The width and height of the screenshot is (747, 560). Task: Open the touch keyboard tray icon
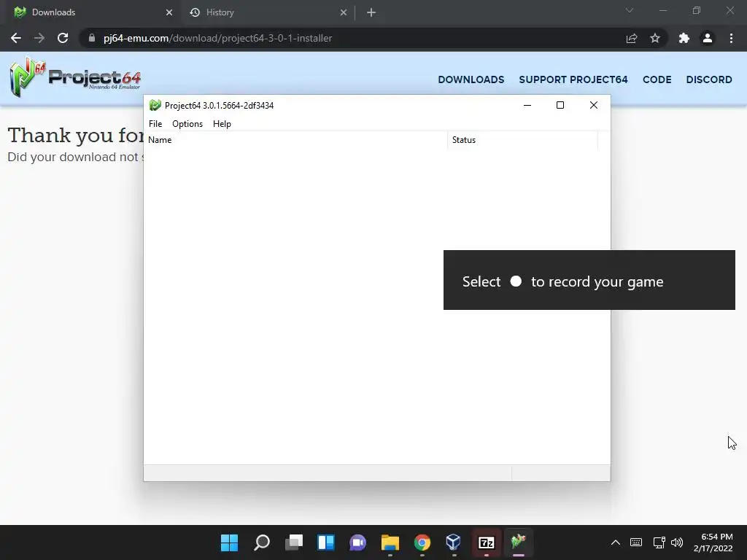[636, 542]
